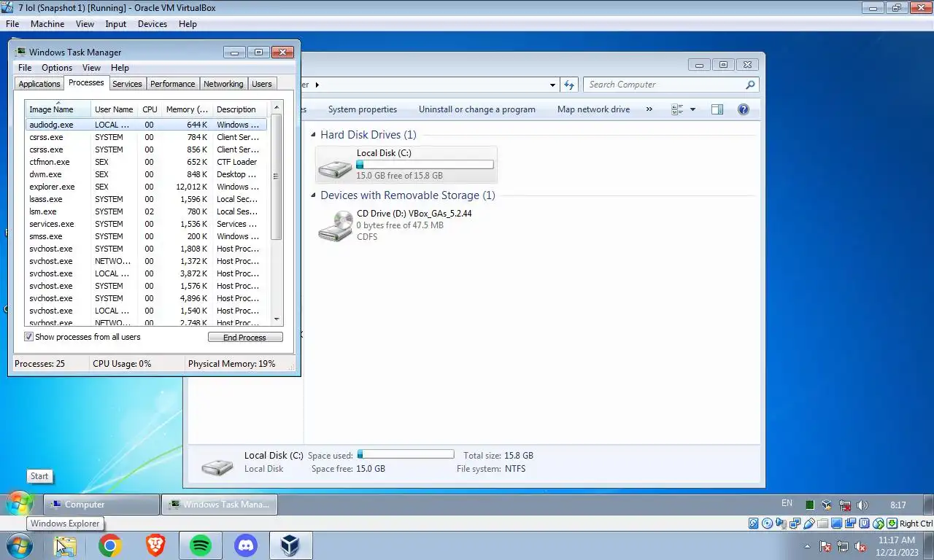934x560 pixels.
Task: Click VirtualBox USB devices status icon
Action: click(808, 524)
